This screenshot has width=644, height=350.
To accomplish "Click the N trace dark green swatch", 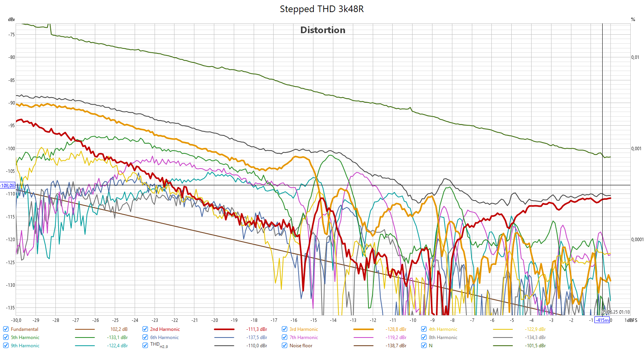I will point(503,346).
